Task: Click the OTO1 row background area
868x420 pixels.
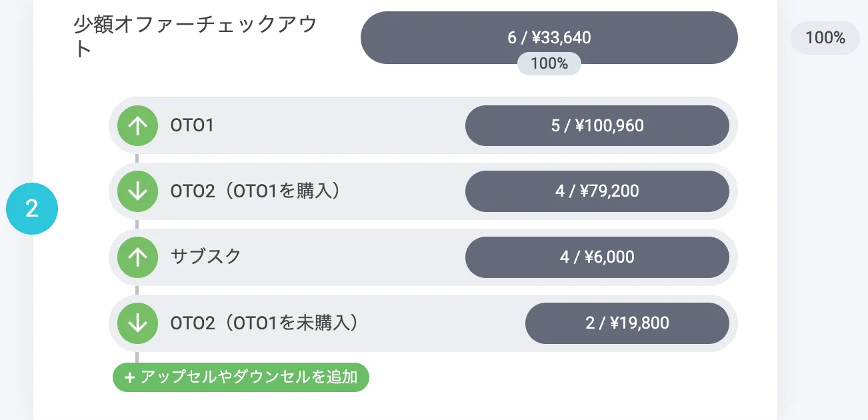Action: tap(333, 125)
